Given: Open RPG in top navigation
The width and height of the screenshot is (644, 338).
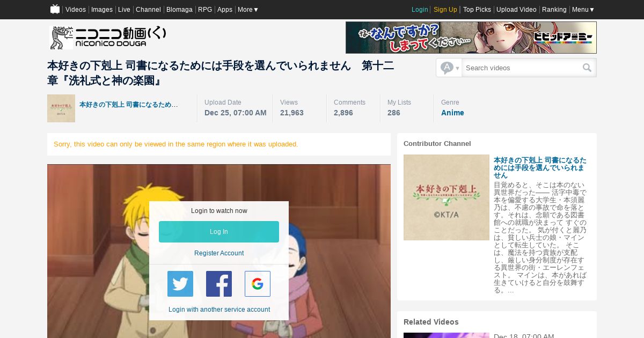Looking at the screenshot, I should [x=205, y=10].
